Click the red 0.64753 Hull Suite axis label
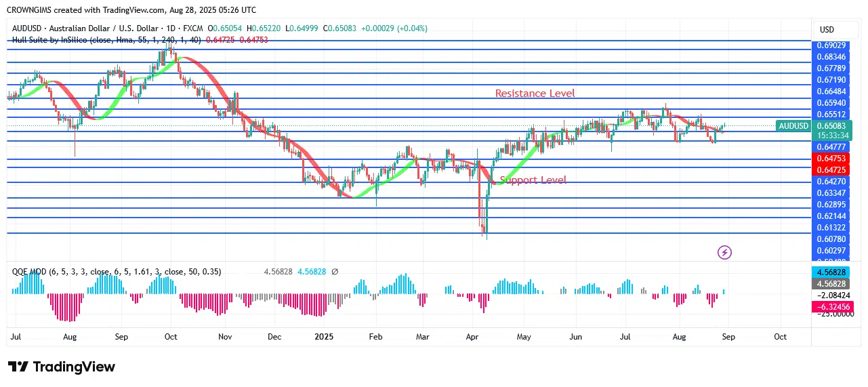Viewport: 868px width, 387px height. (831, 158)
